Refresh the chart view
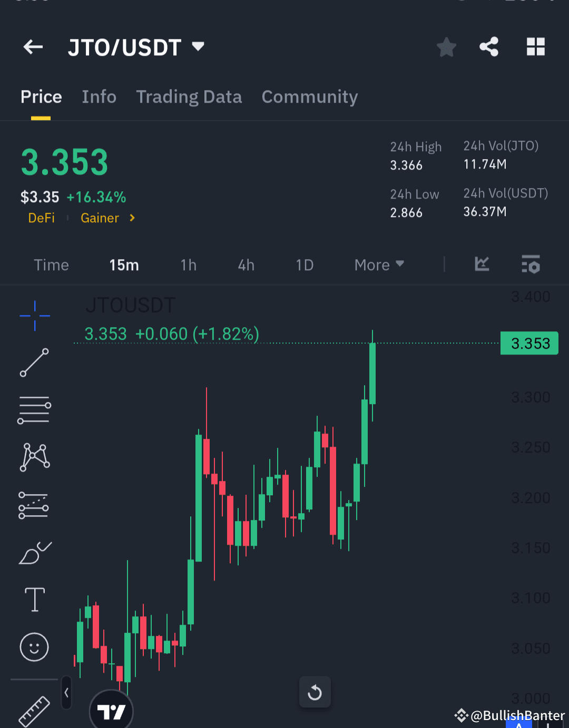The height and width of the screenshot is (728, 569). click(315, 692)
